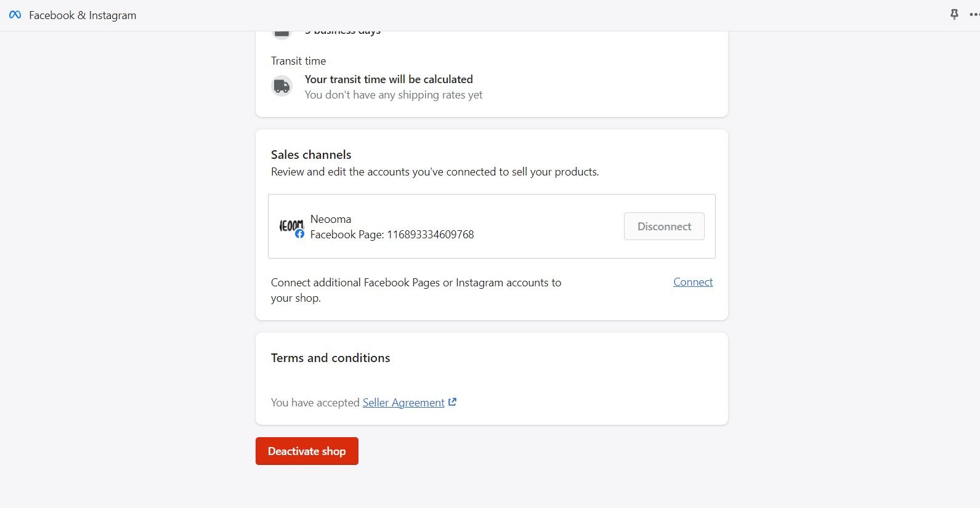Click the Facebook Page ID 116893334609768
This screenshot has height=508, width=980.
(x=430, y=235)
